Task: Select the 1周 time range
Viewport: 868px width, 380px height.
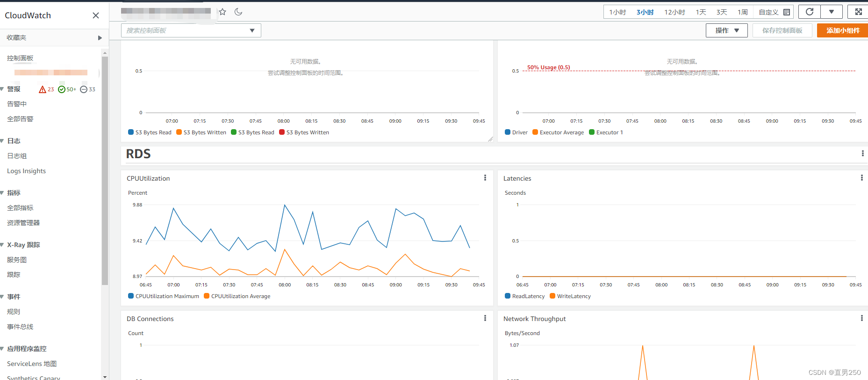Action: pos(743,12)
